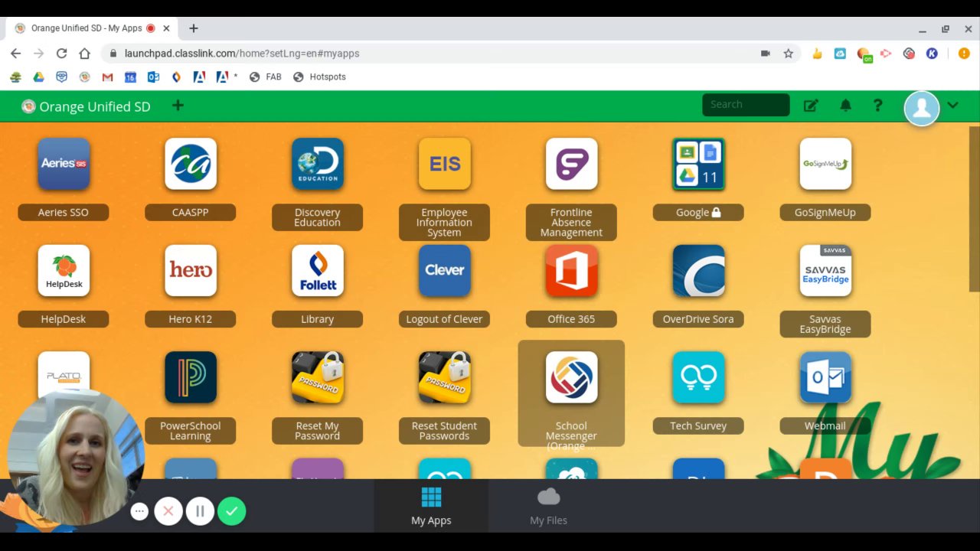Open the Tech Survey app icon
Viewport: 980px width, 551px height.
(x=698, y=377)
